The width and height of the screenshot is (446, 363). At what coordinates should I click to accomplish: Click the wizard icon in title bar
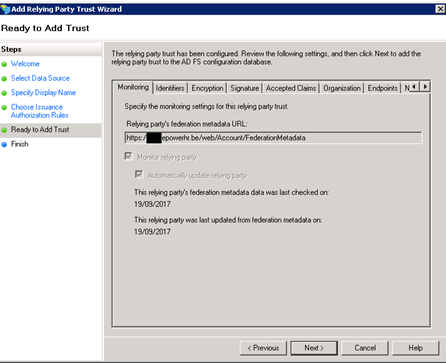click(x=5, y=9)
